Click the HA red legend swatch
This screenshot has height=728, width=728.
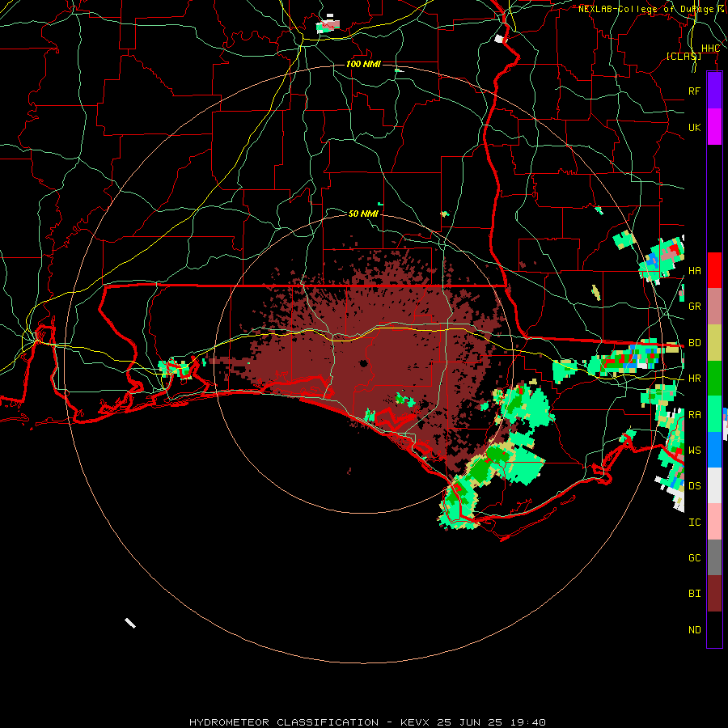pyautogui.click(x=714, y=270)
